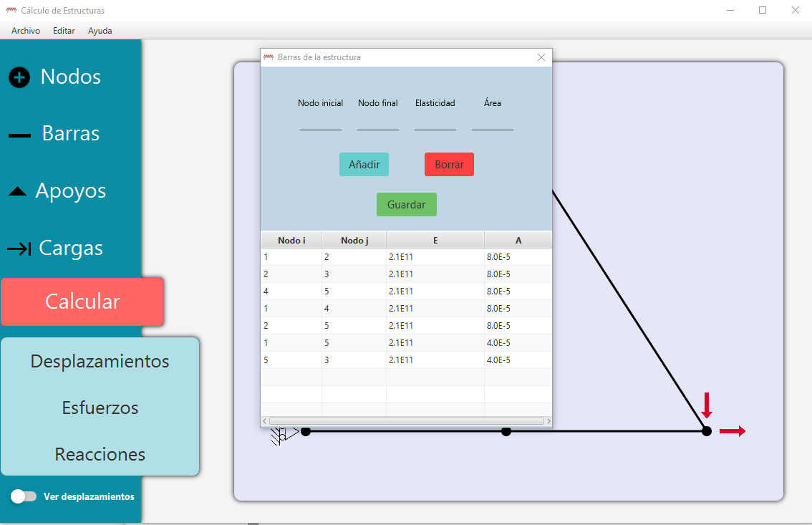This screenshot has height=525, width=812.
Task: Select the table row for bar from node 1 to 2
Action: pos(358,256)
